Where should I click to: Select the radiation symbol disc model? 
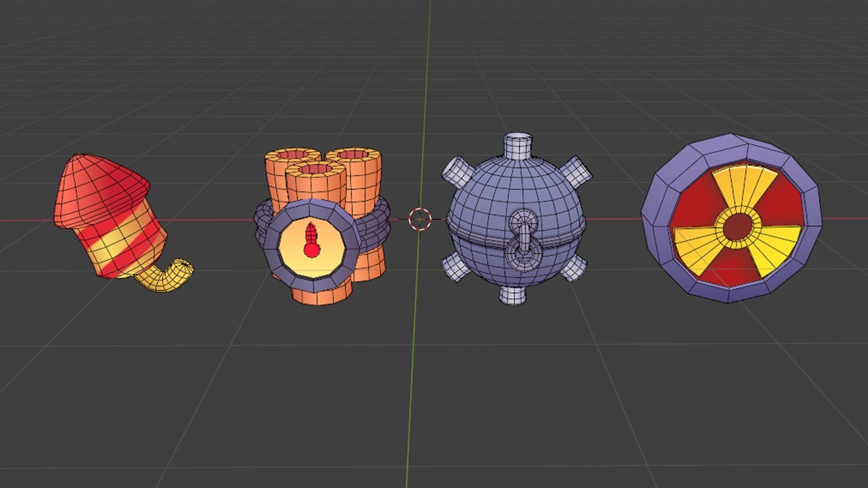tap(731, 218)
